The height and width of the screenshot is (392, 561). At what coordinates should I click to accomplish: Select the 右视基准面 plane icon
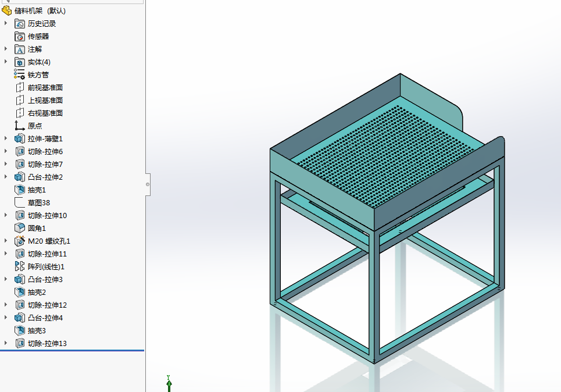(x=20, y=113)
